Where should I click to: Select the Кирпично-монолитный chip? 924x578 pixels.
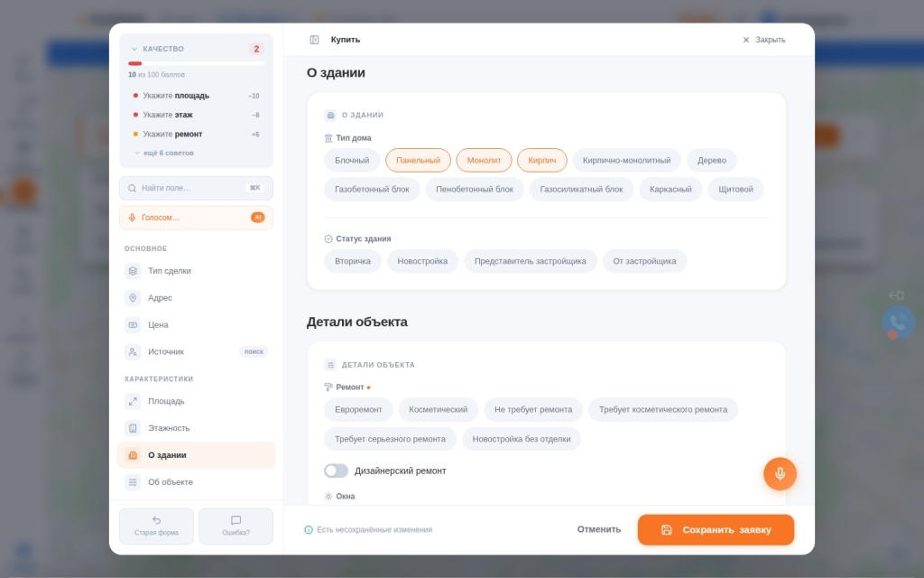click(626, 161)
